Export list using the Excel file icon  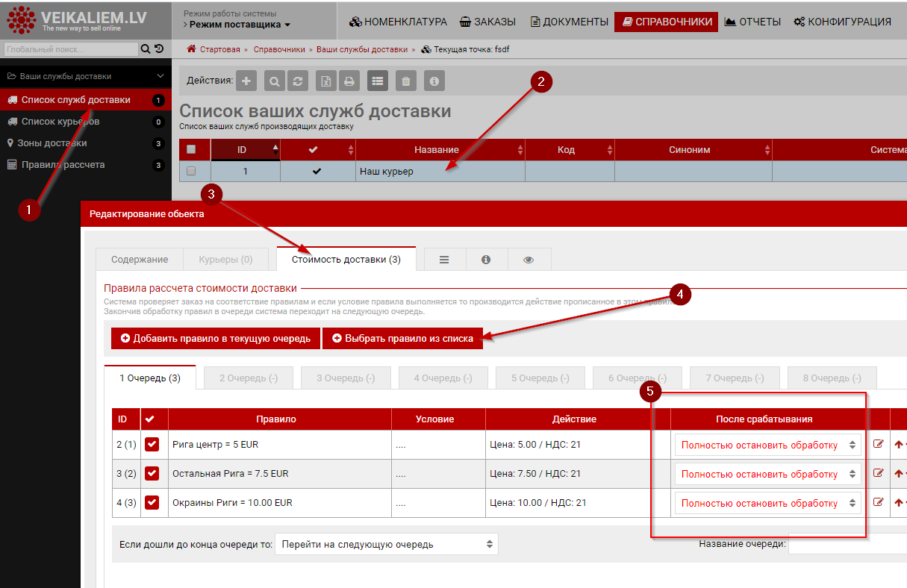[325, 81]
